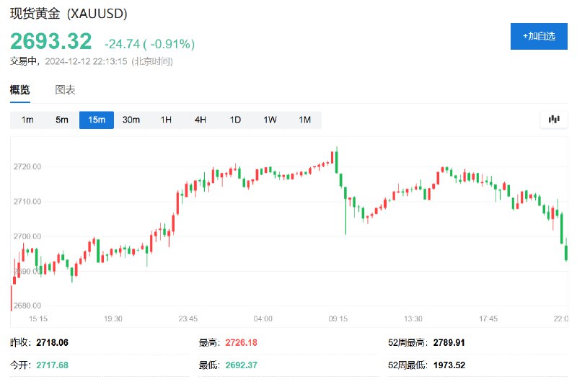Click the 04:00 time axis label
The image size is (577, 392).
[263, 318]
